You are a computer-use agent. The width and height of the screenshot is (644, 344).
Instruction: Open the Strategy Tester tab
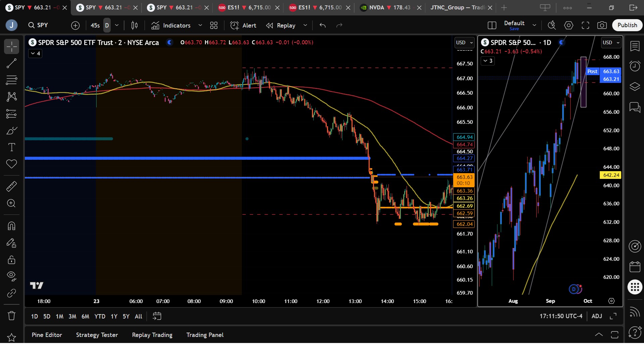point(97,335)
